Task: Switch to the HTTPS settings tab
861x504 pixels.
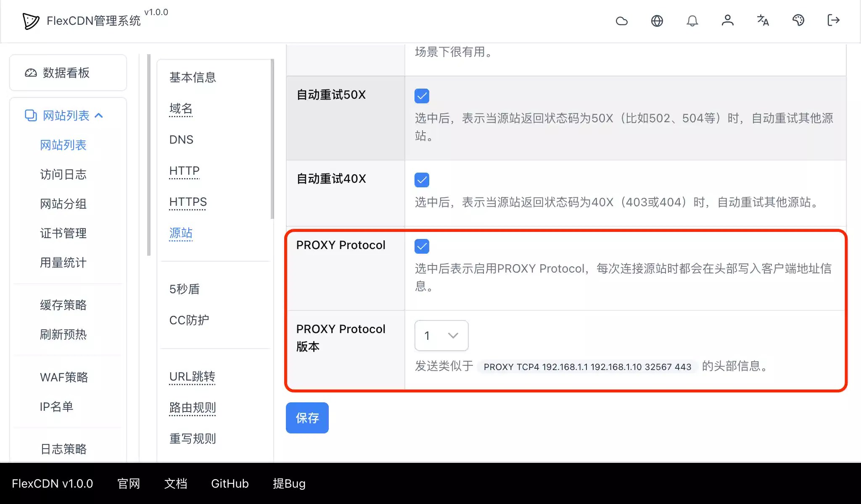Action: 188,202
